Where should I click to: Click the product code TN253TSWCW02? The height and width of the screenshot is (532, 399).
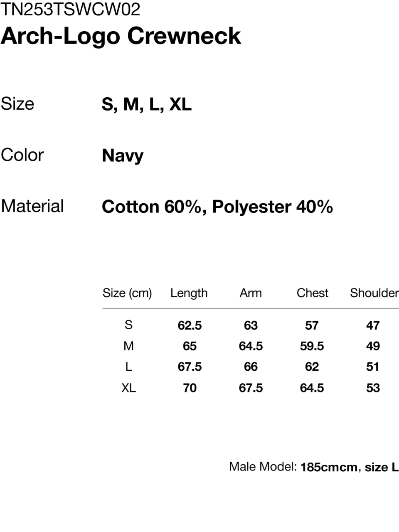pyautogui.click(x=70, y=9)
